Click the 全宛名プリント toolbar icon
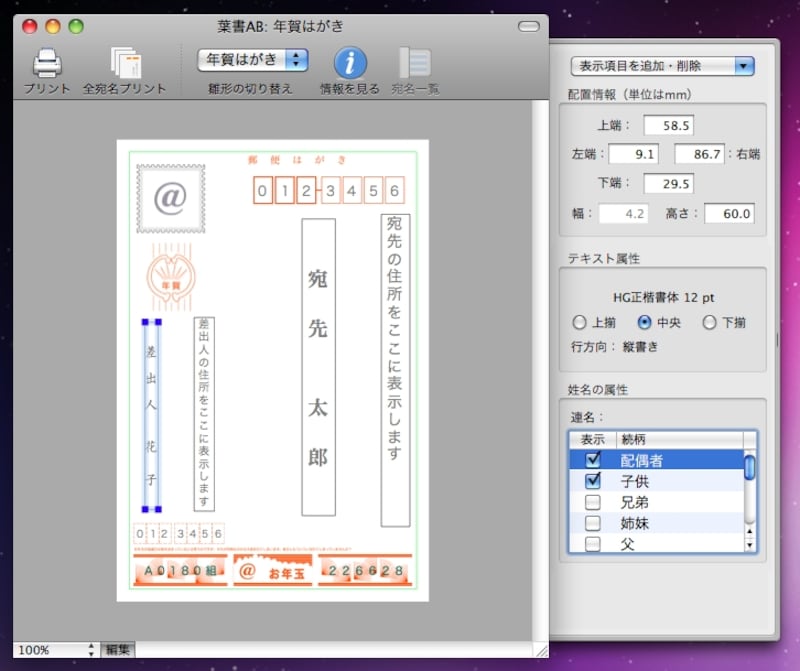 point(125,64)
